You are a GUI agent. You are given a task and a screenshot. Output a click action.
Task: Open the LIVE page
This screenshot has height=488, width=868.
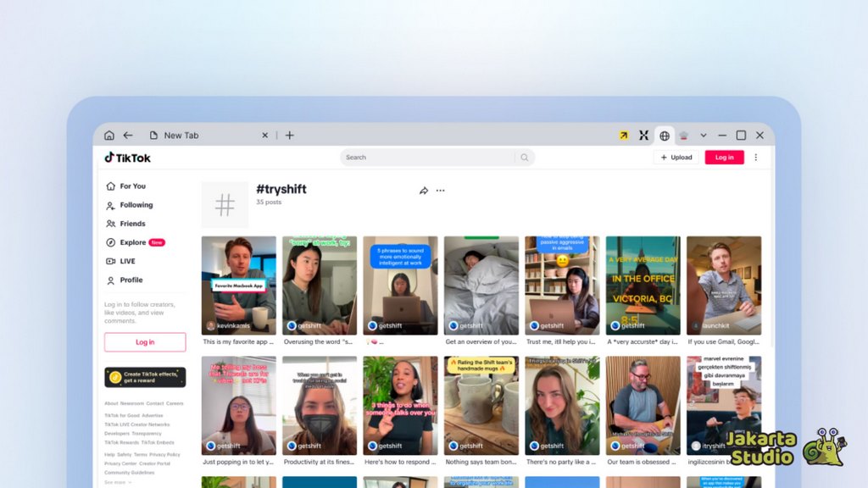[120, 261]
